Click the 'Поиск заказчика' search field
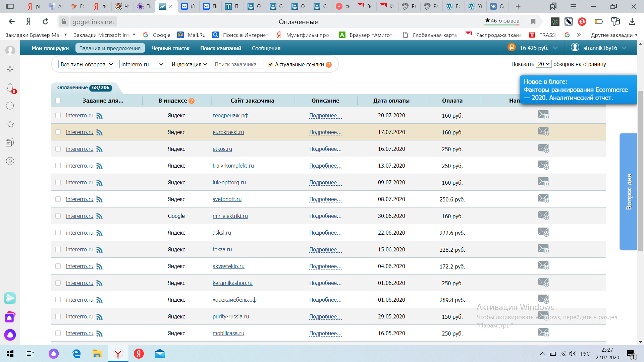644x362 pixels. (238, 64)
